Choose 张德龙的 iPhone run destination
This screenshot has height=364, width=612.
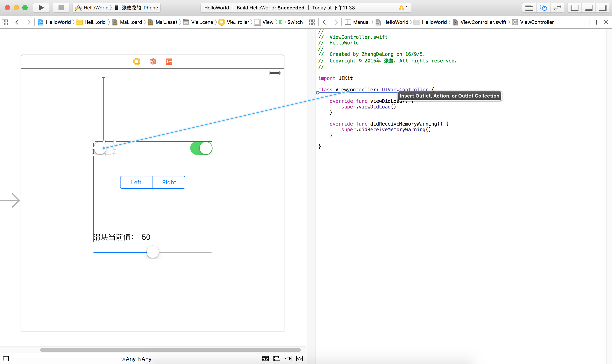click(136, 8)
